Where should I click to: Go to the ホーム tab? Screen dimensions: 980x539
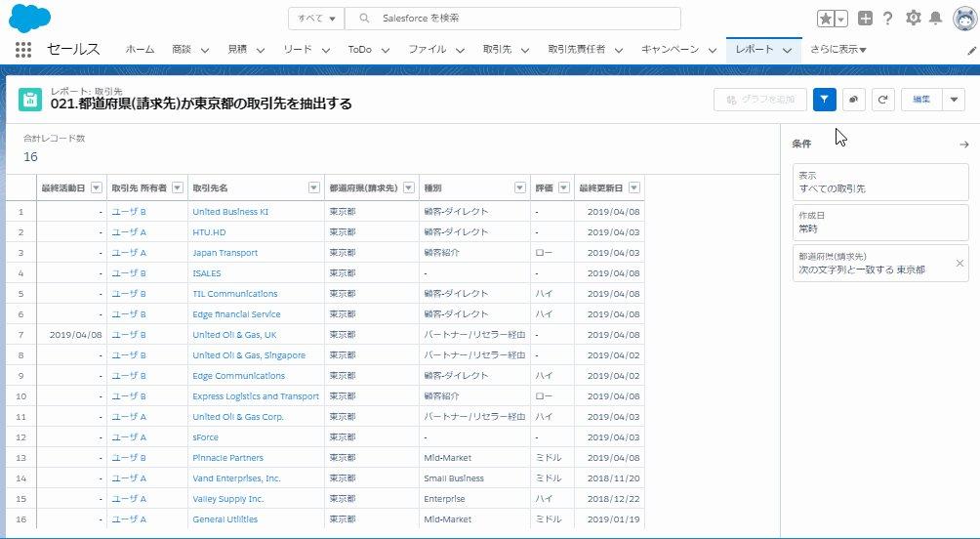click(x=140, y=50)
